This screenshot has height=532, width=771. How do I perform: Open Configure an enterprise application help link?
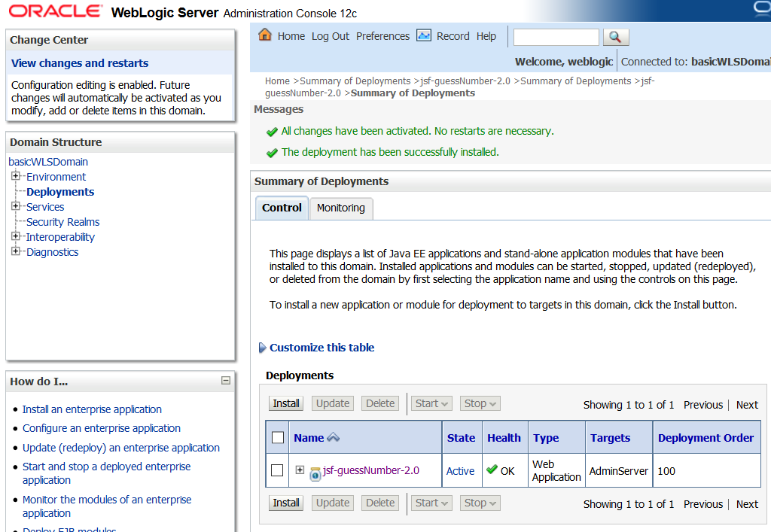pyautogui.click(x=102, y=428)
